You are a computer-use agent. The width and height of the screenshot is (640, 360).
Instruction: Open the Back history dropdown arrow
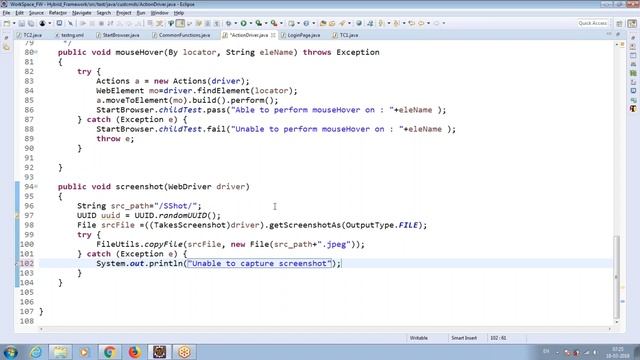pyautogui.click(x=429, y=23)
